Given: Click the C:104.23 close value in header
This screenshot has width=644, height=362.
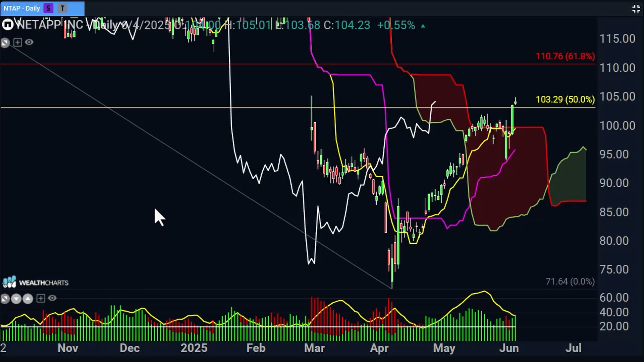Looking at the screenshot, I should [x=347, y=25].
